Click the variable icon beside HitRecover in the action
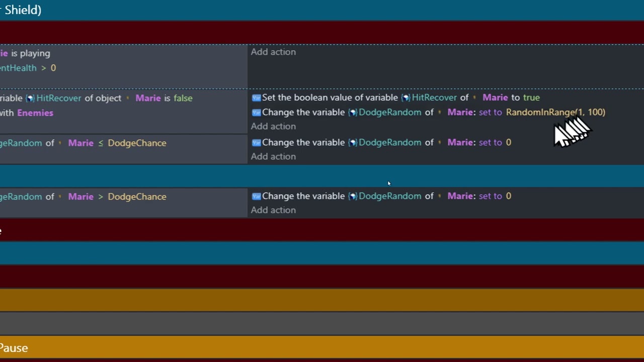This screenshot has width=644, height=362. click(x=406, y=98)
